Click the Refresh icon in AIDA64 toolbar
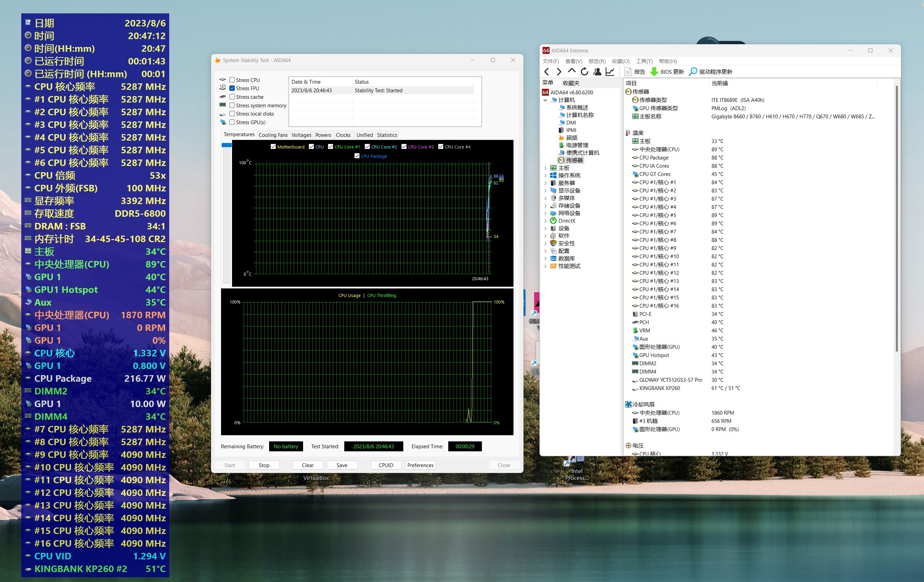This screenshot has width=924, height=582. point(585,71)
